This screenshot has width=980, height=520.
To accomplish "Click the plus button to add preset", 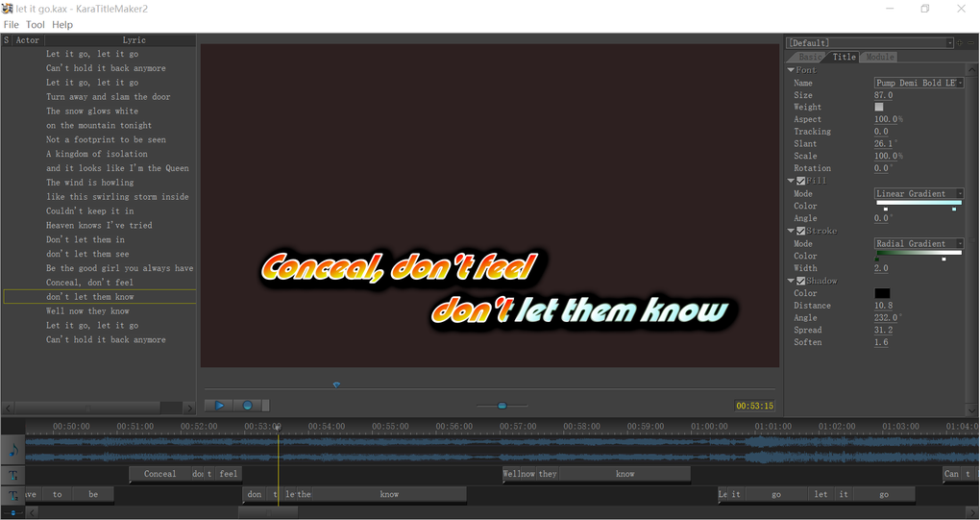I will 960,43.
